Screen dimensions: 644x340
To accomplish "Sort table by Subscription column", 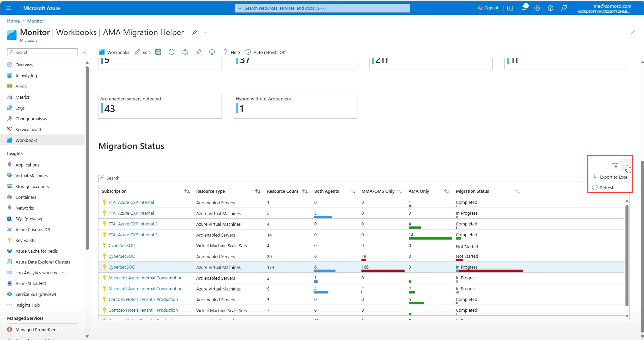I will tap(187, 191).
